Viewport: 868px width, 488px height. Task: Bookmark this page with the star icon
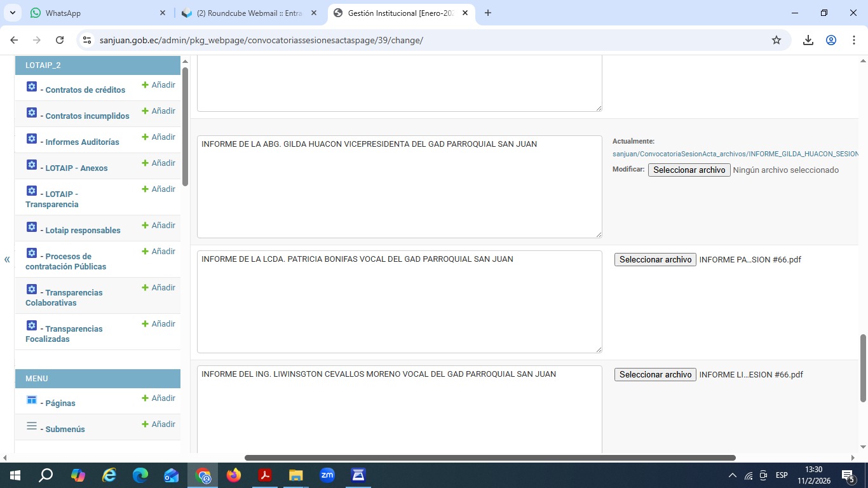click(776, 40)
